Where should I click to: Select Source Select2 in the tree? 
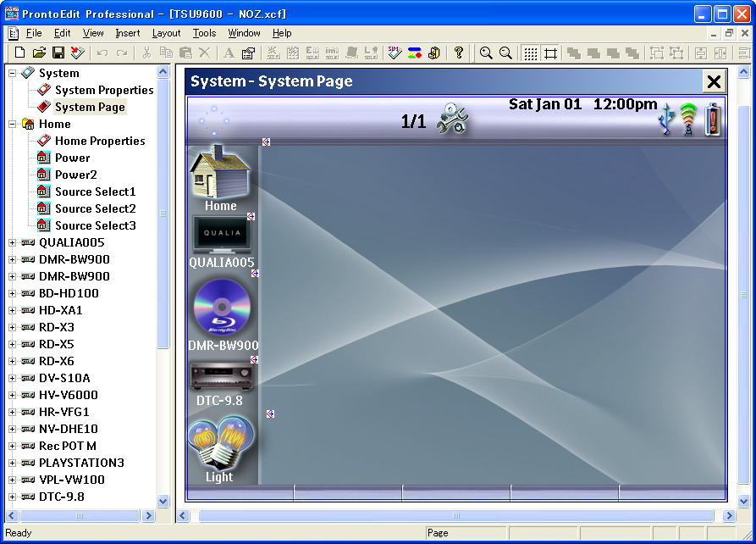[x=95, y=208]
